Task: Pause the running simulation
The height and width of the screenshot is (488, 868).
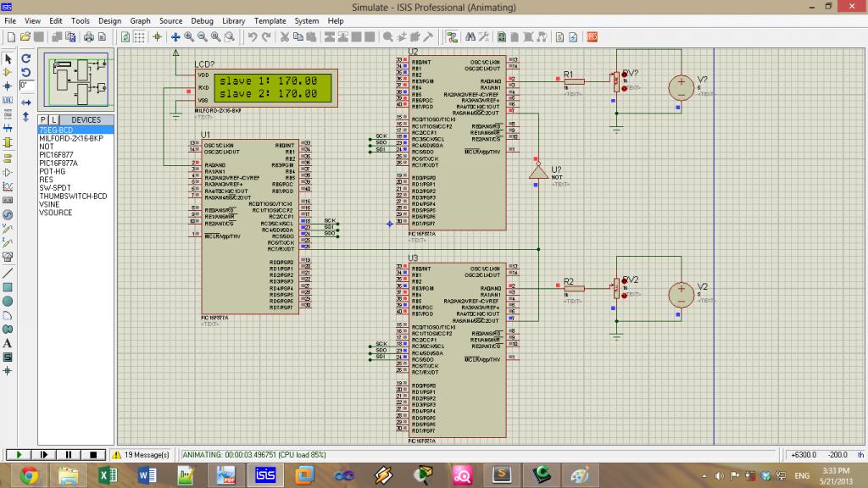Action: [69, 455]
